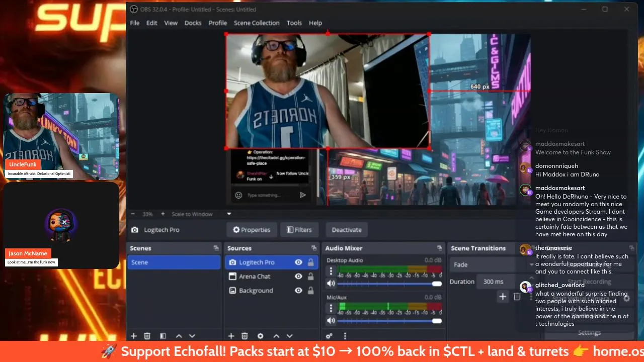The image size is (644, 362).
Task: Select the Arena Chat source row
Action: (272, 277)
